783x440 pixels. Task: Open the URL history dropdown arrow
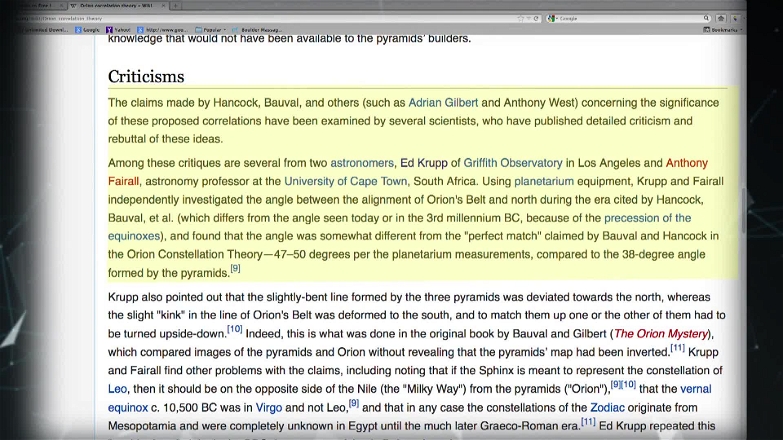pyautogui.click(x=528, y=18)
